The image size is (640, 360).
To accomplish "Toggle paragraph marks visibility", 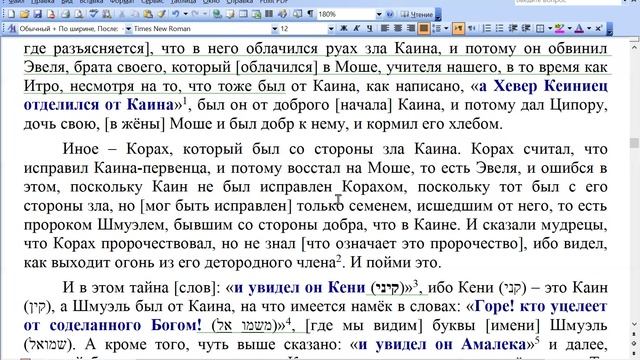I will coord(311,14).
